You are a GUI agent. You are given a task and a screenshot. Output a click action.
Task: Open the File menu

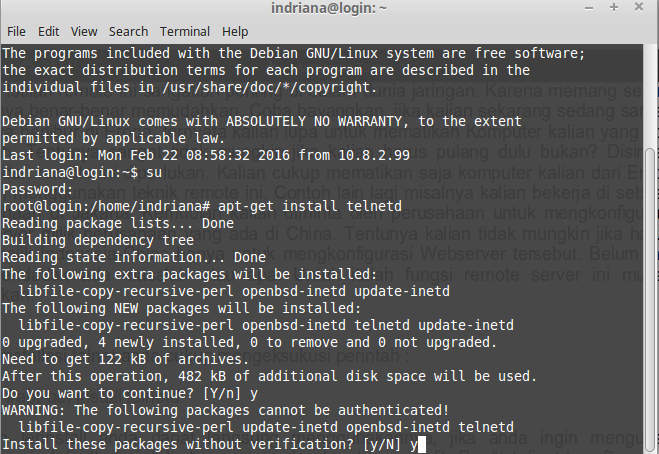pos(16,32)
